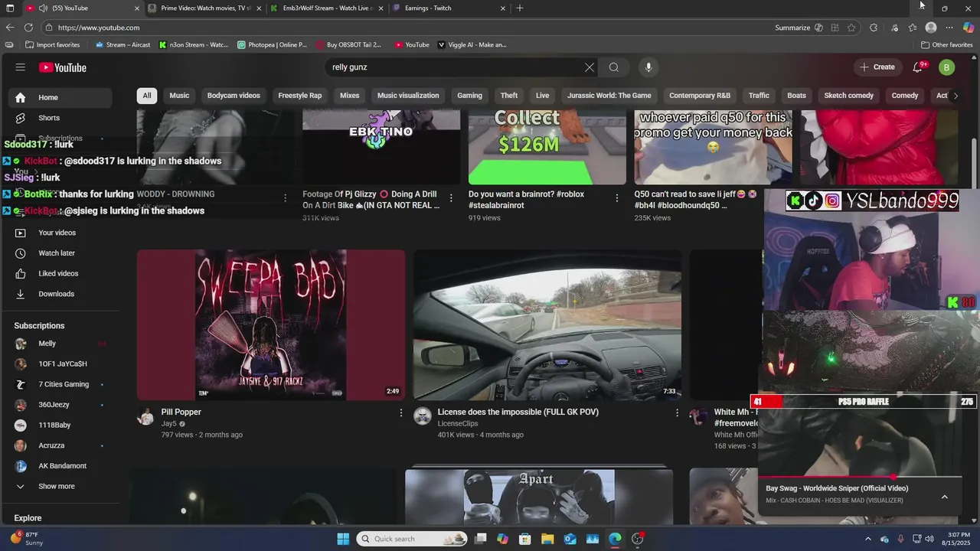Open options menu for Pill Popper

pyautogui.click(x=400, y=412)
